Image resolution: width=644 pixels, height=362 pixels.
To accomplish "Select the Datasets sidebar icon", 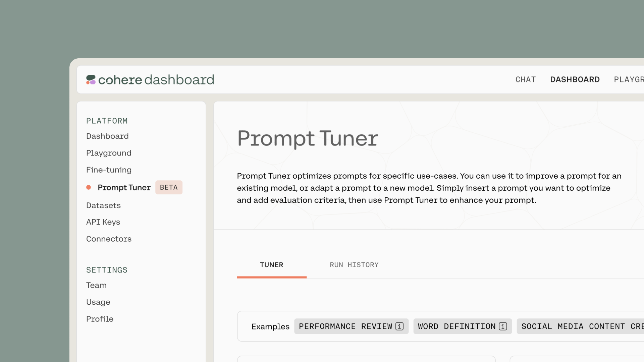I will pos(104,205).
